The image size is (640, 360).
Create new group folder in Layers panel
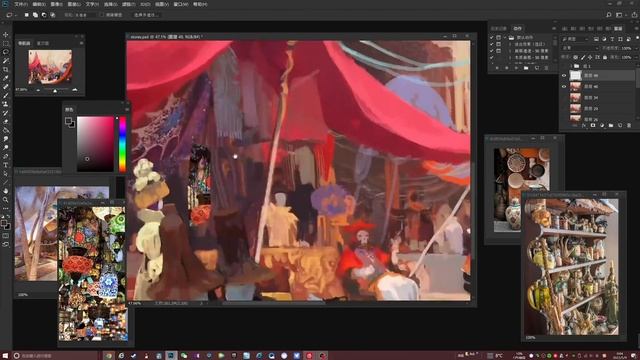point(611,125)
